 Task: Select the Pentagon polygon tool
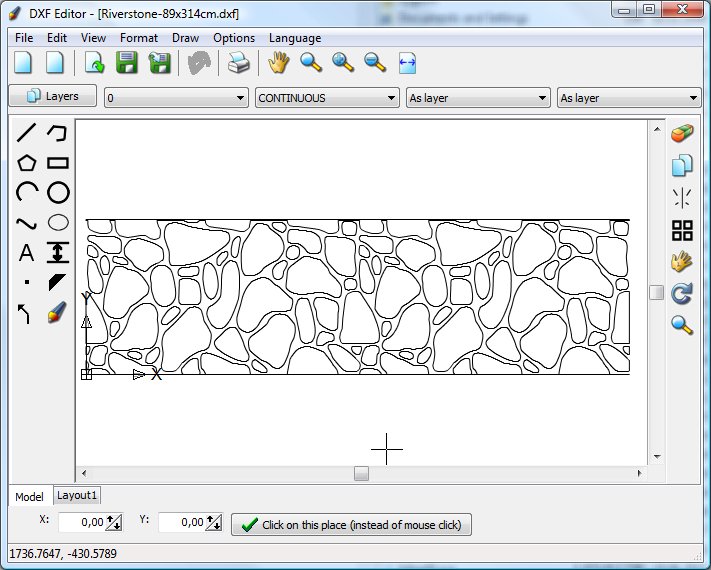[27, 163]
